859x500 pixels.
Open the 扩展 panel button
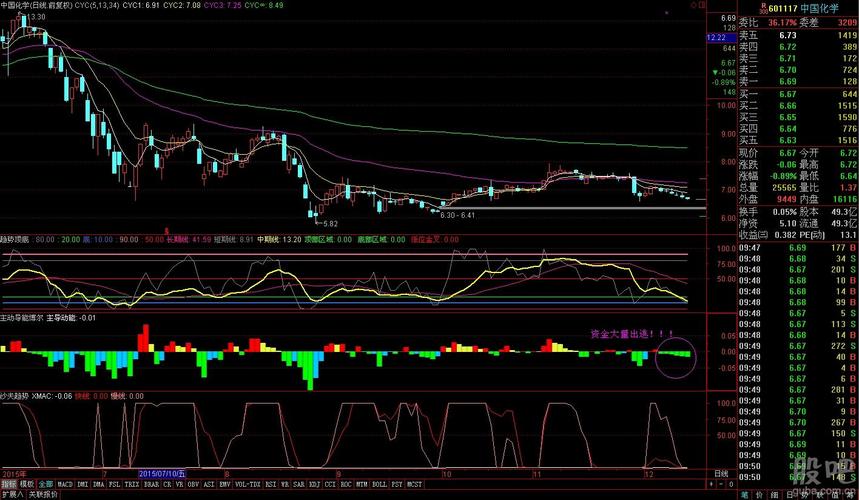coord(12,494)
